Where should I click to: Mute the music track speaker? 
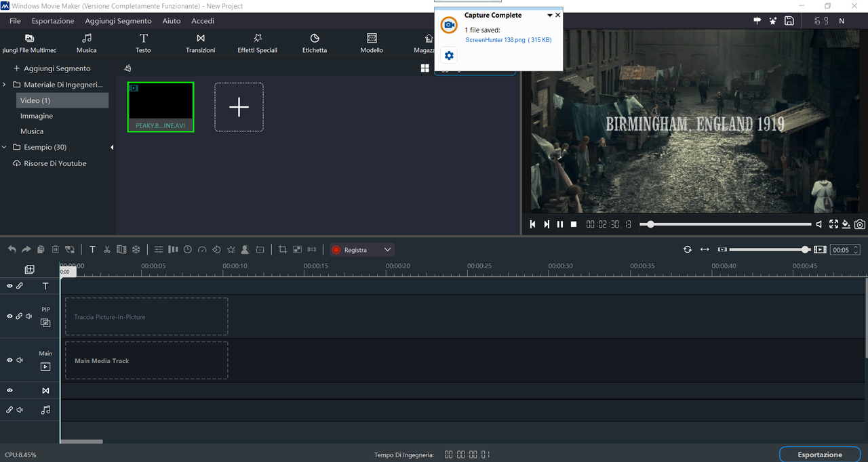[x=20, y=410]
